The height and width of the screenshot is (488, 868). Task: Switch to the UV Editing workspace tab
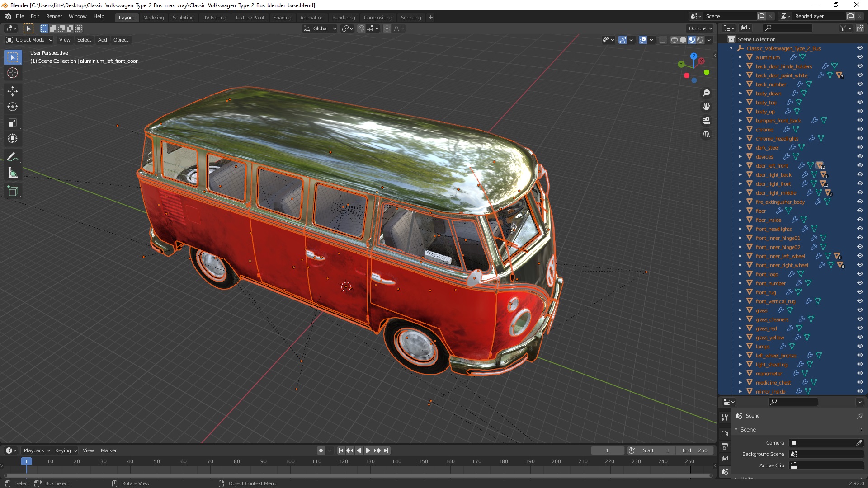[x=214, y=18]
